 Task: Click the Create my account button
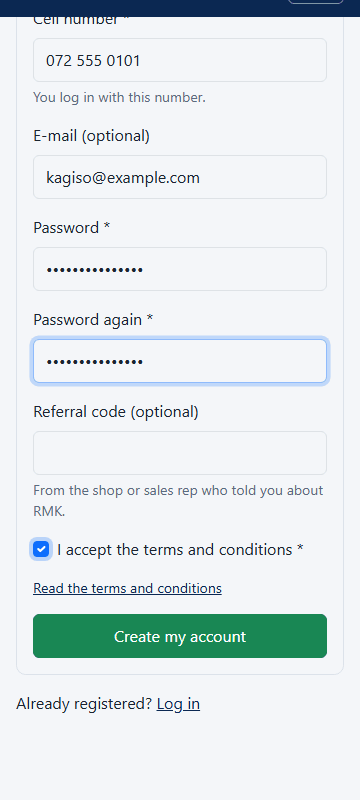(180, 636)
